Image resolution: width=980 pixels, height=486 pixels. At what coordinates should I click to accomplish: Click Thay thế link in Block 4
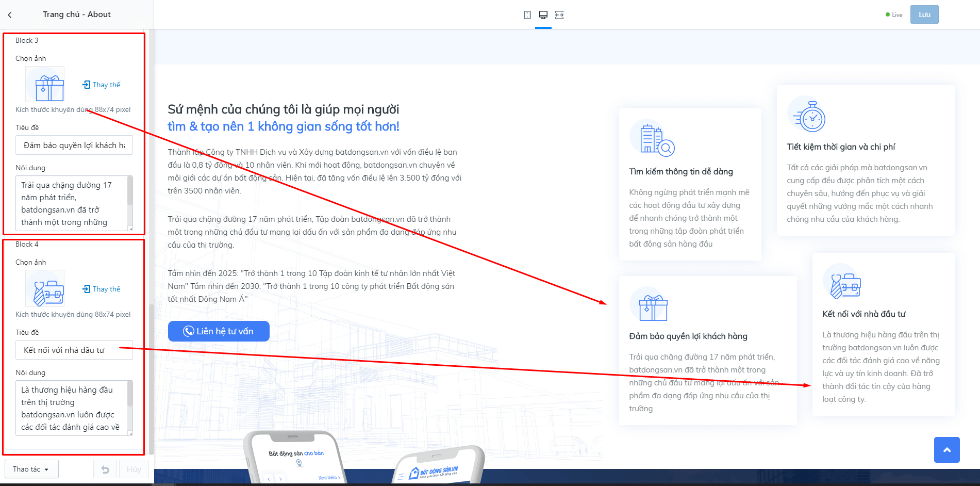(x=107, y=289)
